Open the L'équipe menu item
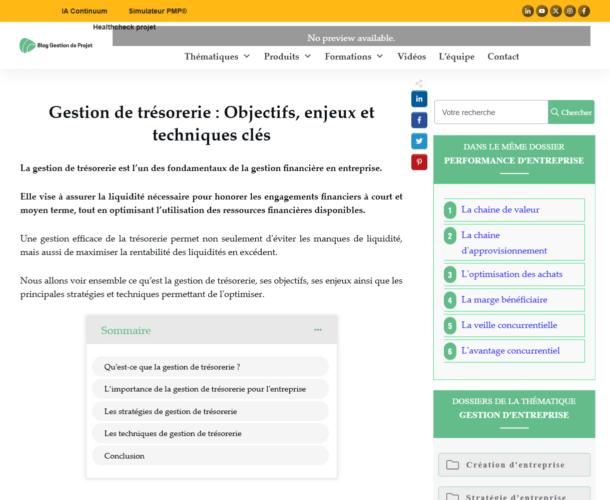The width and height of the screenshot is (610, 500). pyautogui.click(x=456, y=56)
